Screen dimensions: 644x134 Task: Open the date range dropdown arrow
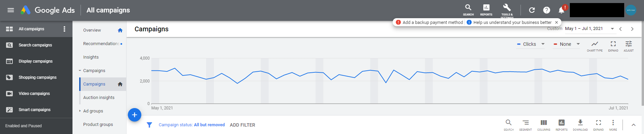pos(612,29)
